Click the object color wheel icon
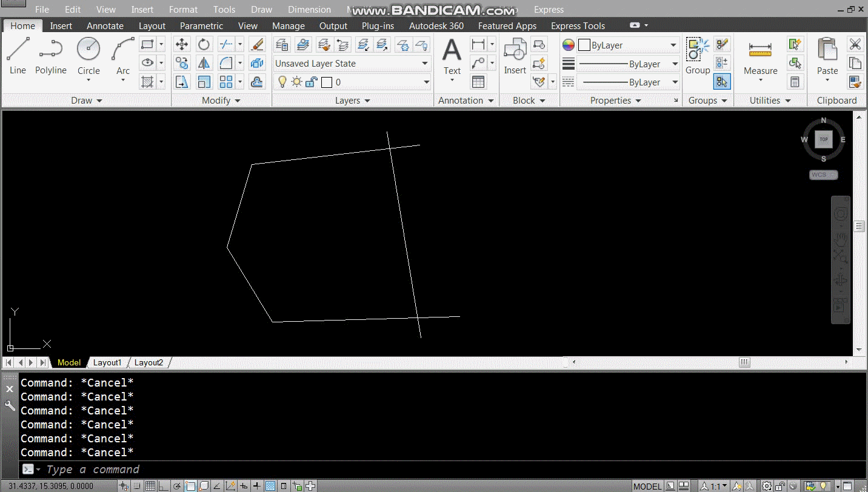 click(x=568, y=45)
